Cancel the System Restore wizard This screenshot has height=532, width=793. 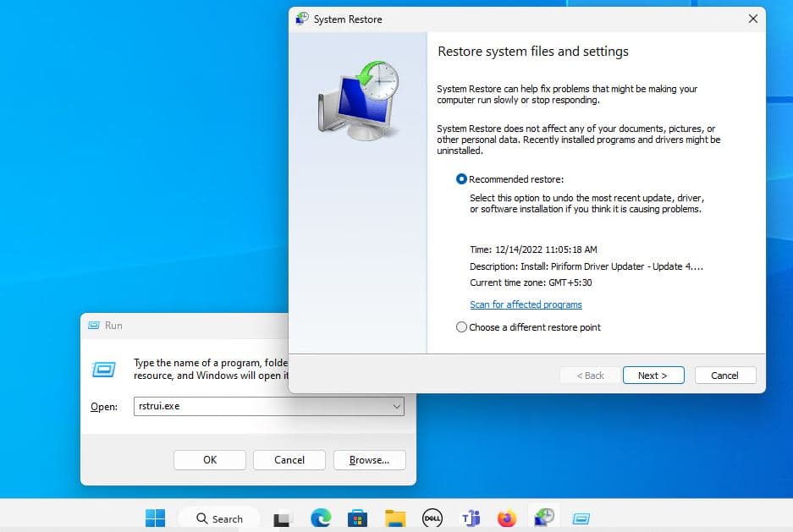pyautogui.click(x=724, y=376)
